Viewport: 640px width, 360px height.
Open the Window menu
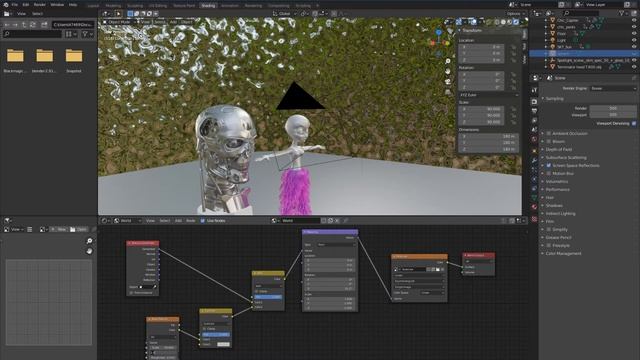click(x=57, y=4)
